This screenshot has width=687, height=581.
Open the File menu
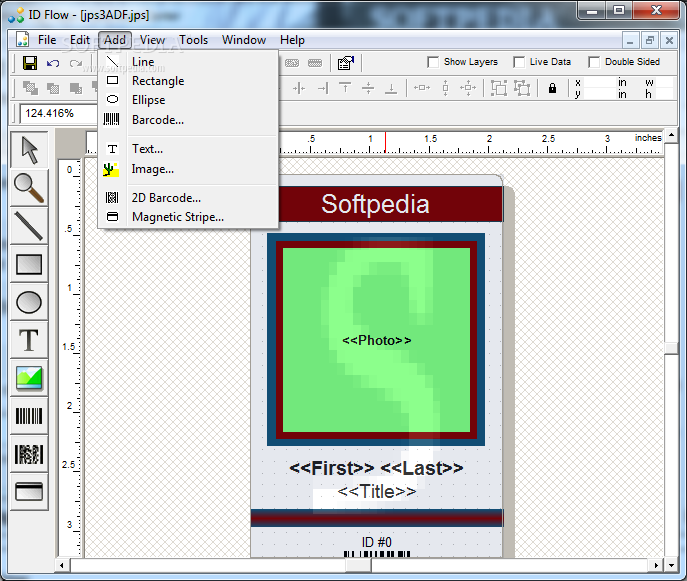[x=47, y=40]
